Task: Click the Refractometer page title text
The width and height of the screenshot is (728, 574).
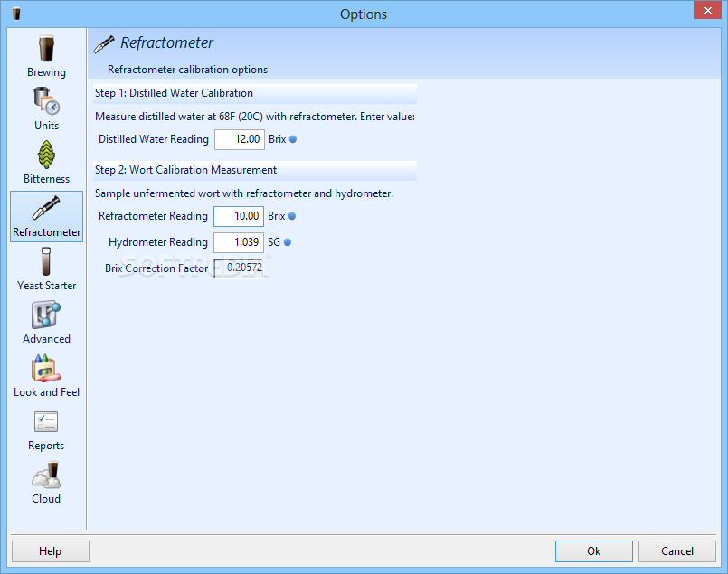Action: 166,42
